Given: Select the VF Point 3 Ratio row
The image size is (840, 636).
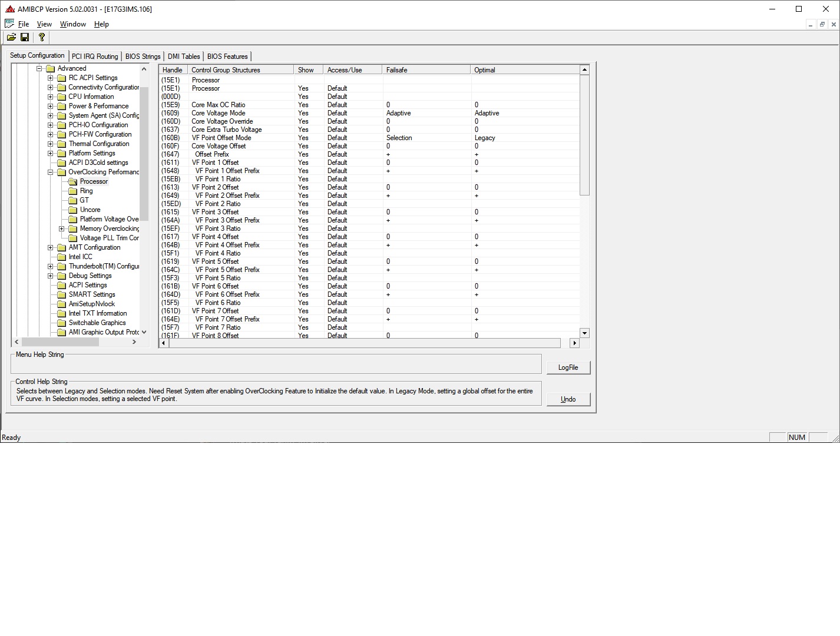Looking at the screenshot, I should coord(369,228).
